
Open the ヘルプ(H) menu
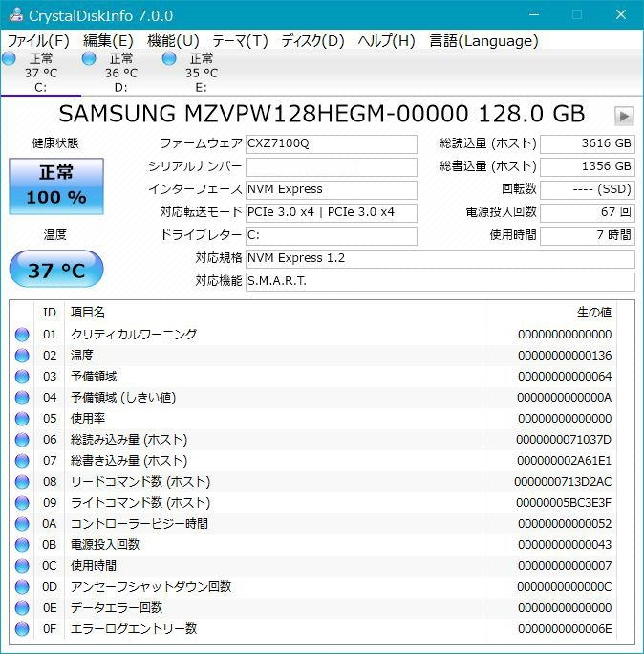click(386, 41)
